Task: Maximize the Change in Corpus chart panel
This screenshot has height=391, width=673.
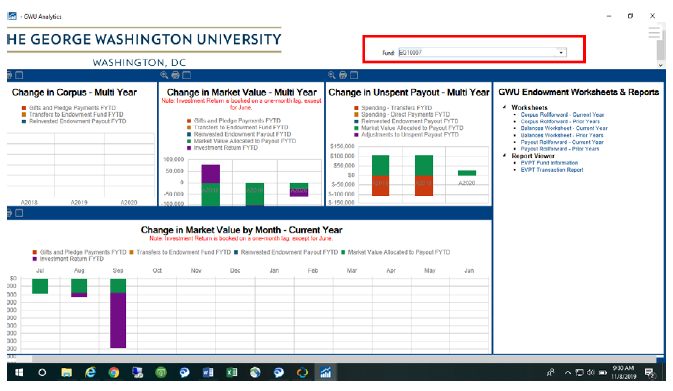Action: (x=19, y=75)
